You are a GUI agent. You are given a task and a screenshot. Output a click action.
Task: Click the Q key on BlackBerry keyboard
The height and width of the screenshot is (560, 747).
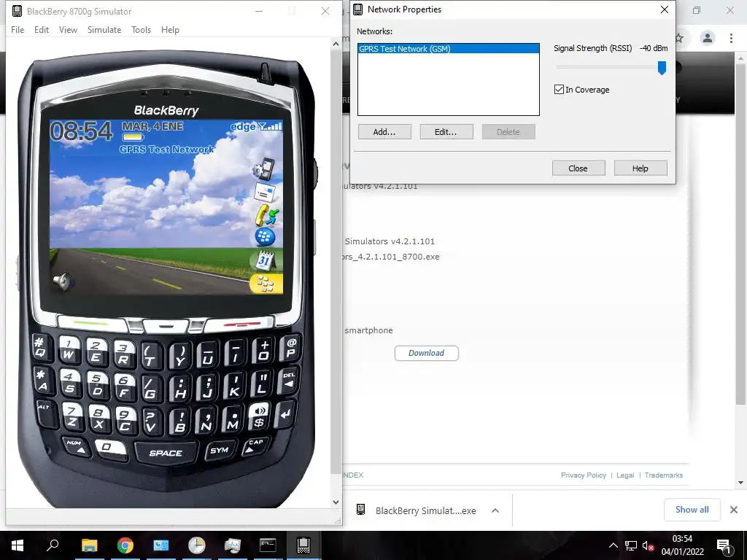(41, 347)
